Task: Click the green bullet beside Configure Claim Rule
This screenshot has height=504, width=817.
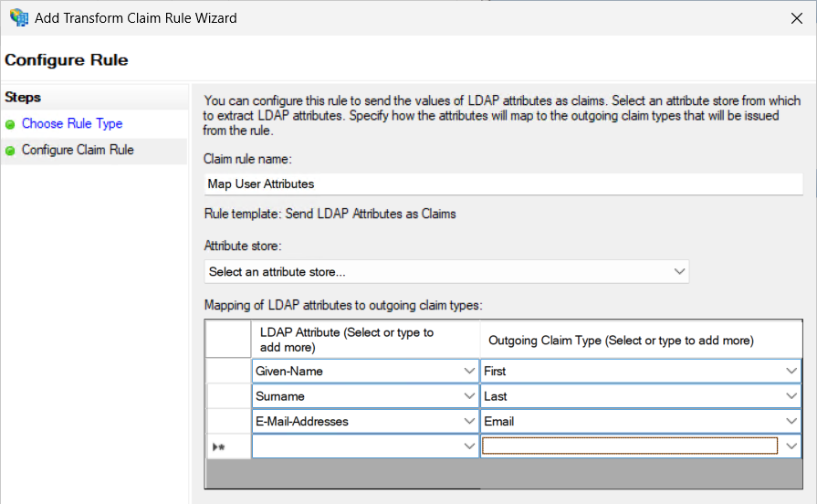Action: (10, 152)
